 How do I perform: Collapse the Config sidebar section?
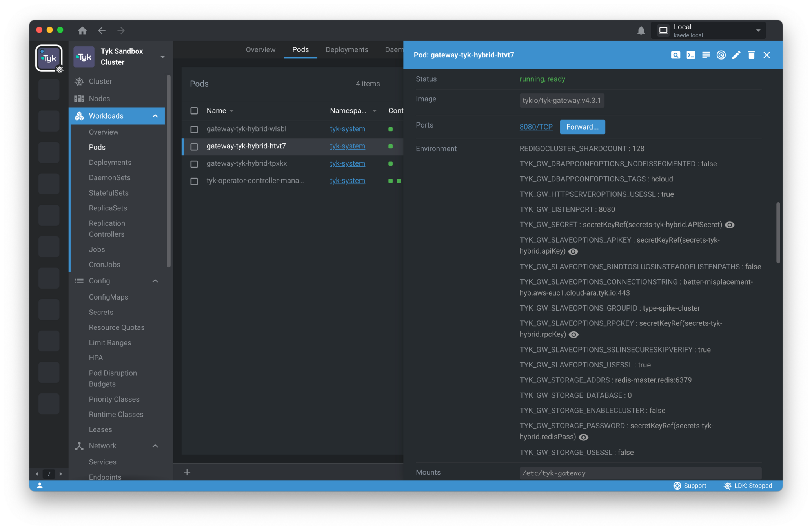155,281
